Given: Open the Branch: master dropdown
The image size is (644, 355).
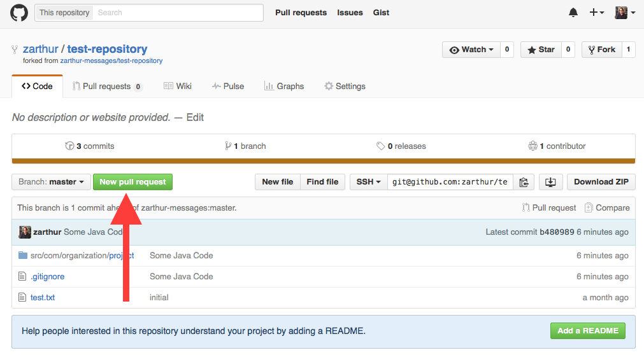Looking at the screenshot, I should [x=51, y=182].
